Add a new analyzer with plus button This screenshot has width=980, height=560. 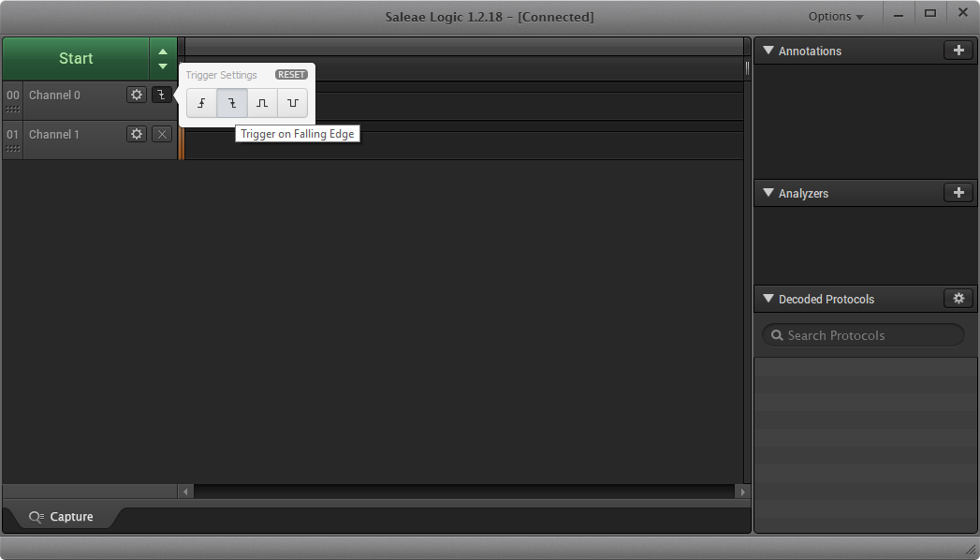(x=958, y=193)
